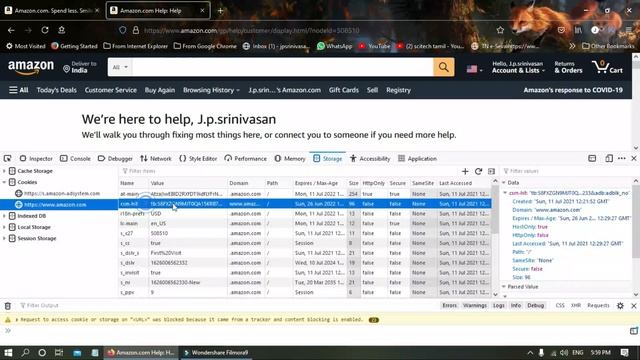The height and width of the screenshot is (360, 640).
Task: Click the Amazon logo
Action: pos(31,67)
